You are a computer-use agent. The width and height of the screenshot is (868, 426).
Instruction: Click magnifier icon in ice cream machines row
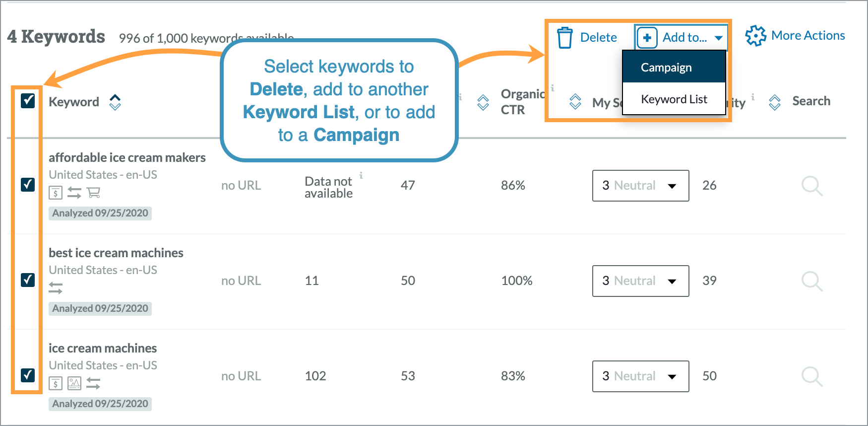point(811,377)
